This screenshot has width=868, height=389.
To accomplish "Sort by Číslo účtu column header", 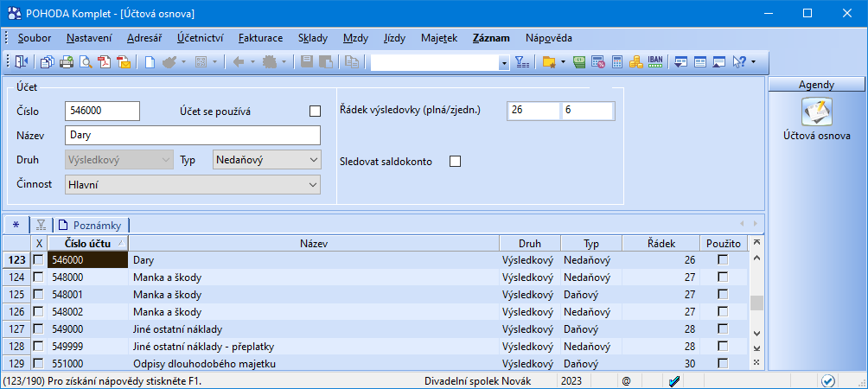I will [x=88, y=244].
